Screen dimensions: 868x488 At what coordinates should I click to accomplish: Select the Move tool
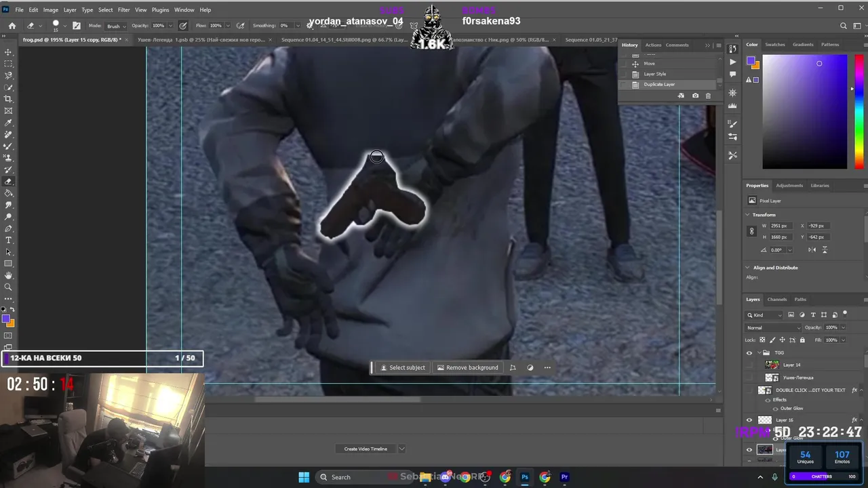[8, 52]
